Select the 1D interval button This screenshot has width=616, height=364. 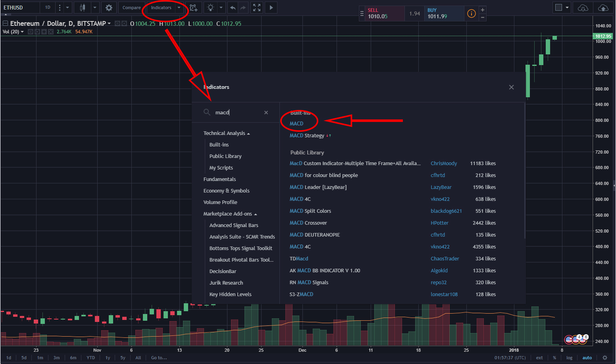(48, 8)
